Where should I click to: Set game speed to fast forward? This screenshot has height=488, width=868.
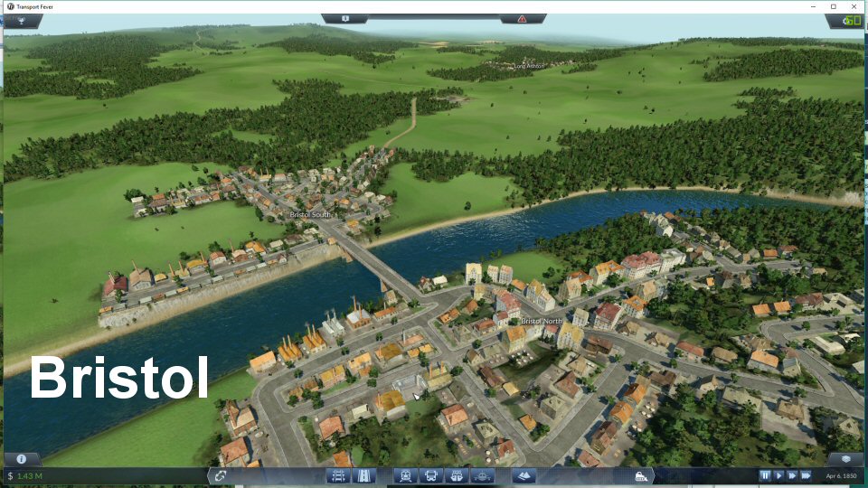point(792,475)
